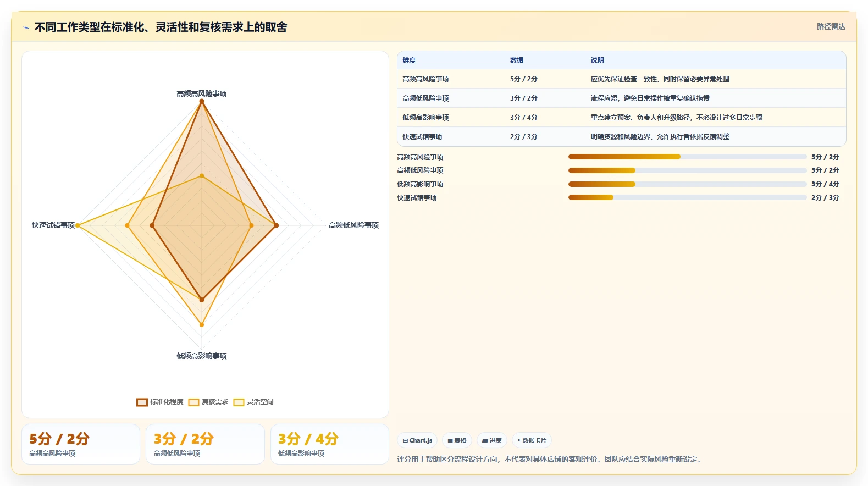Click the 高频低风险事项 progress bar
Image resolution: width=868 pixels, height=486 pixels.
pos(687,170)
